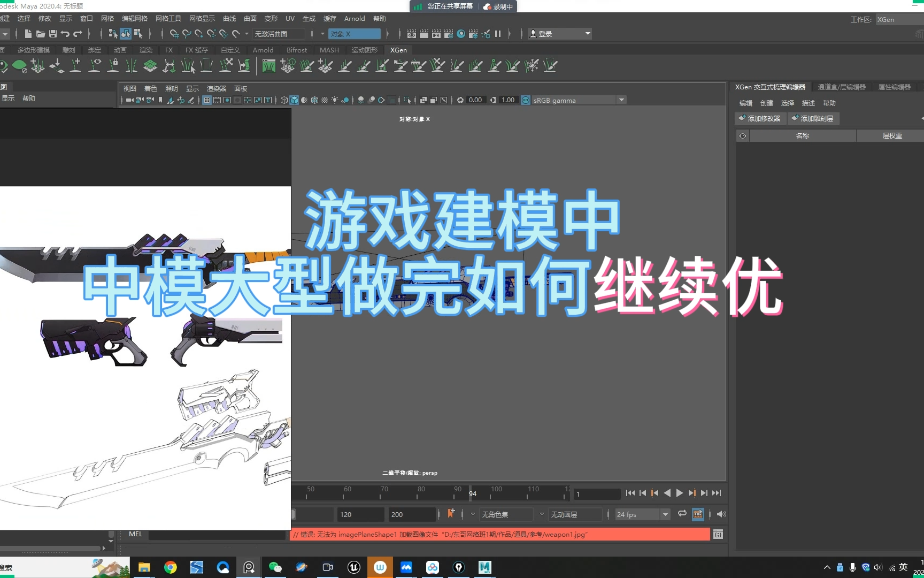Image resolution: width=924 pixels, height=578 pixels.
Task: Open a scene with folder icon
Action: (x=41, y=34)
